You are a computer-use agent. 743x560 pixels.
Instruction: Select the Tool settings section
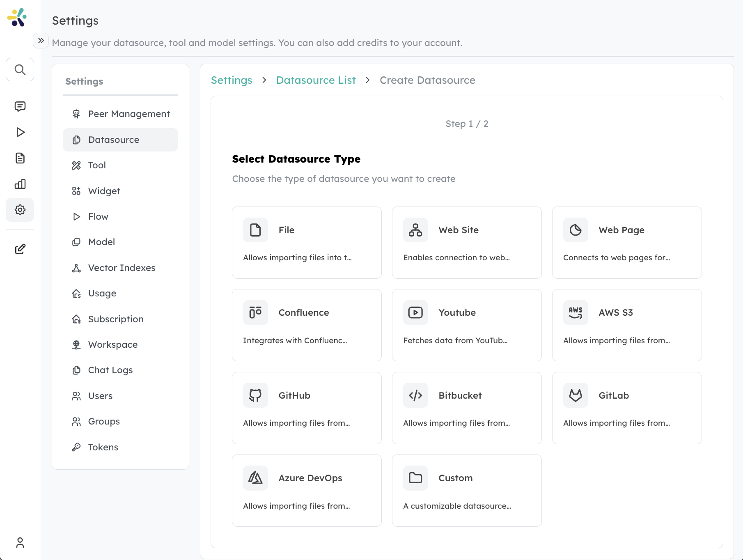[97, 165]
